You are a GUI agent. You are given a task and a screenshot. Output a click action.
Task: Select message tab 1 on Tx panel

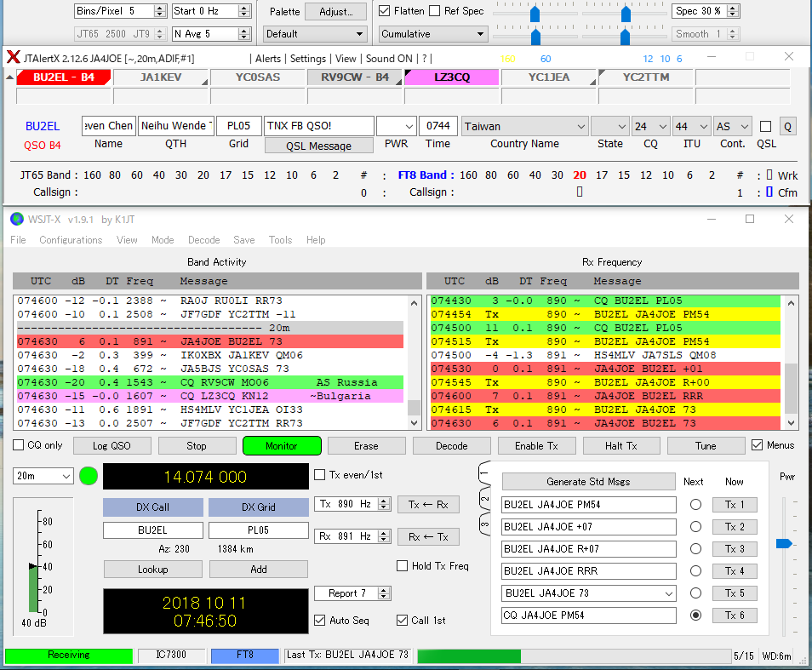point(483,472)
